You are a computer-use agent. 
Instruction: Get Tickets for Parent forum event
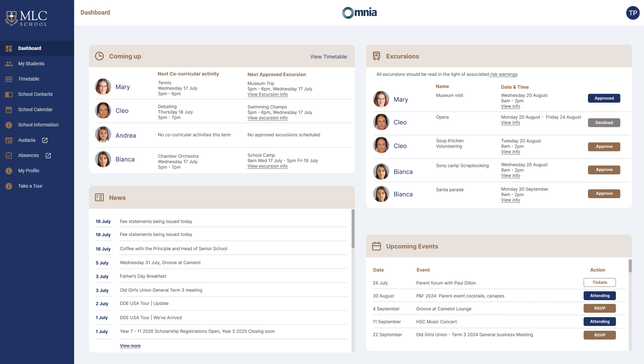pyautogui.click(x=599, y=282)
